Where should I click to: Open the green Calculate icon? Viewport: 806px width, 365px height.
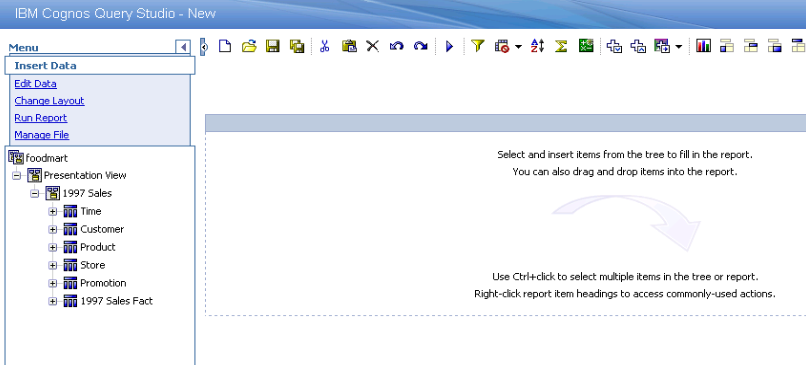586,46
